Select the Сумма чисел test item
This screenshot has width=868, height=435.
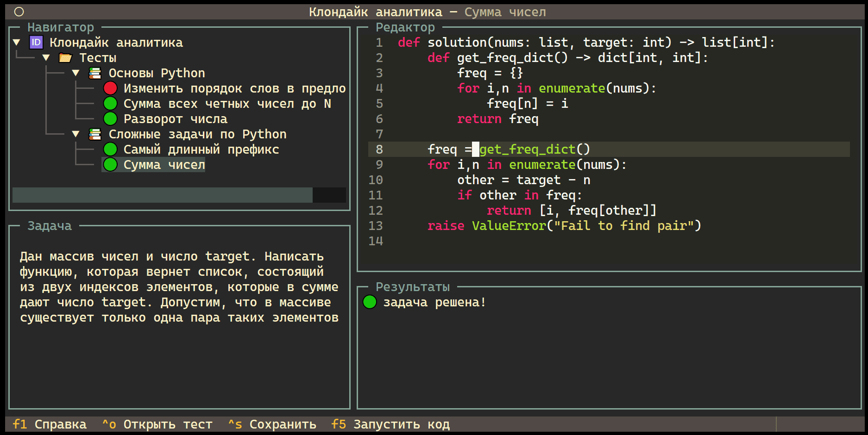coord(164,165)
